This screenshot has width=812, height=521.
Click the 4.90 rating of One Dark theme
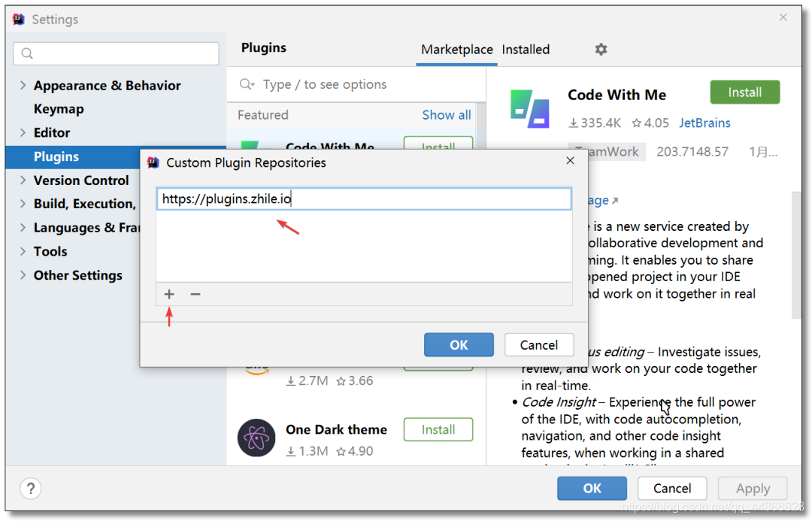pyautogui.click(x=355, y=451)
